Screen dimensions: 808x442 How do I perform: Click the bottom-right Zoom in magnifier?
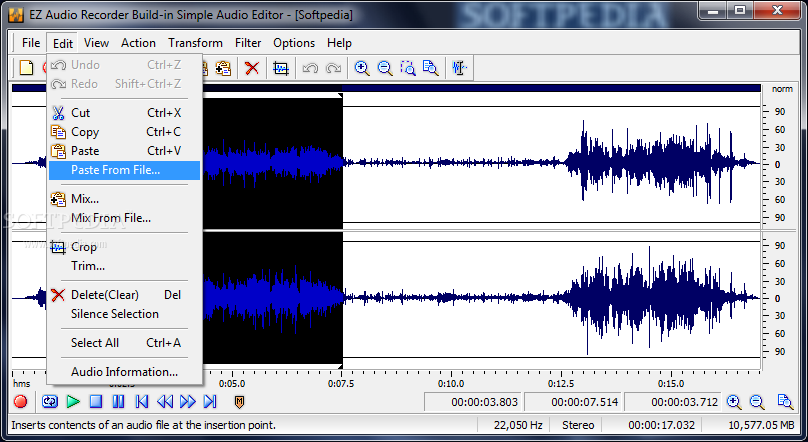coord(734,401)
